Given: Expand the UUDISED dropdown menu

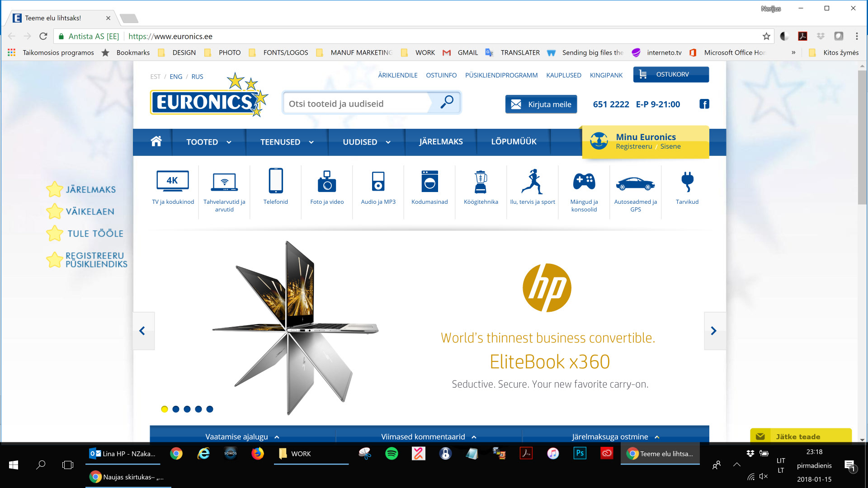Looking at the screenshot, I should (x=367, y=142).
